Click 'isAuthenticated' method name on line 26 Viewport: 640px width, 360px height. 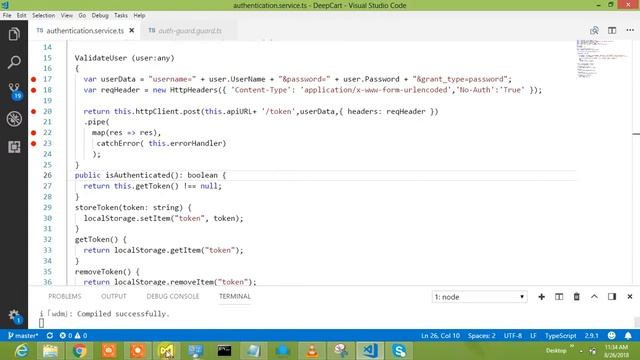click(138, 175)
